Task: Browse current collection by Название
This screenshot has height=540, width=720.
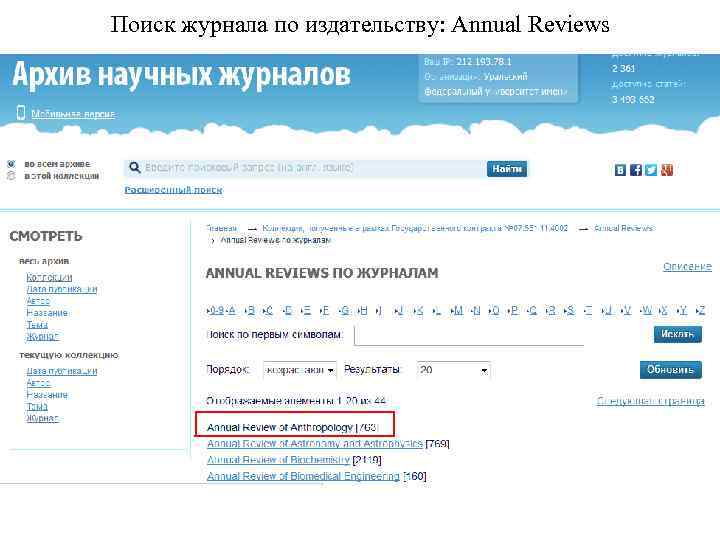Action: tap(47, 395)
